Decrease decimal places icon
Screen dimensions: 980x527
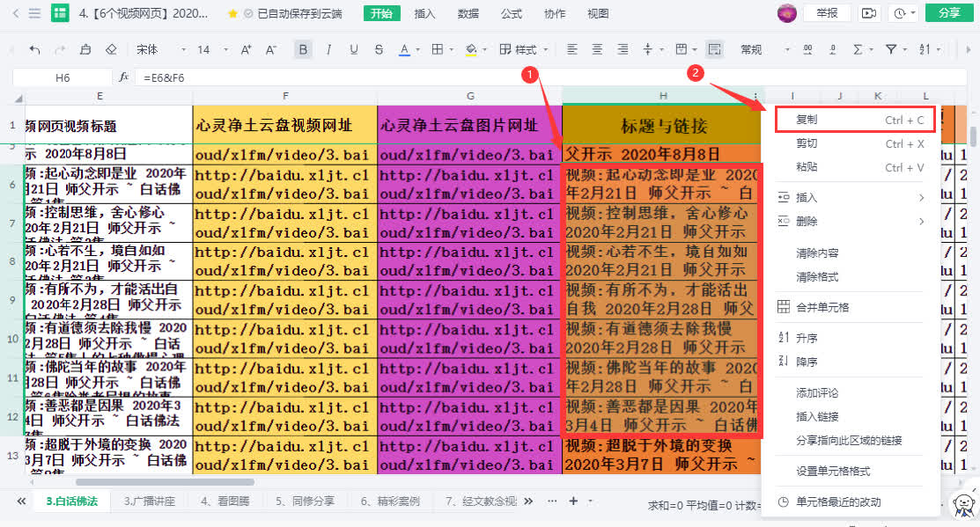click(832, 49)
